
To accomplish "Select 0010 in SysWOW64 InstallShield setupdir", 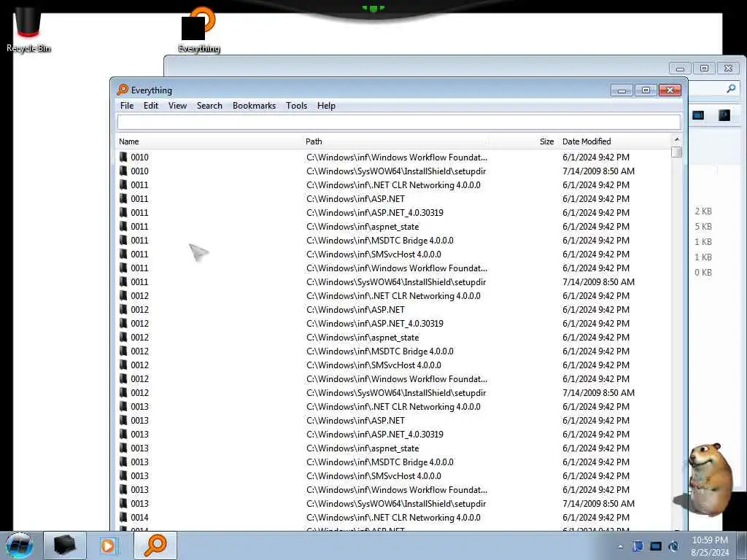I will [393, 171].
